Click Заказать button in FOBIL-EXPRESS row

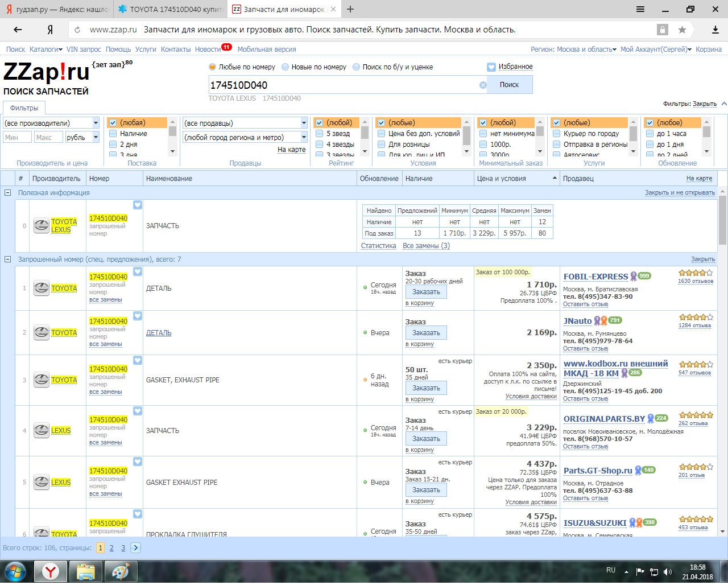coord(426,292)
